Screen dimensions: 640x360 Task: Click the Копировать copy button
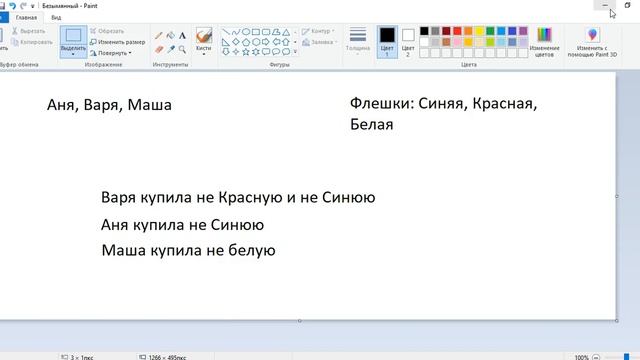tap(32, 42)
